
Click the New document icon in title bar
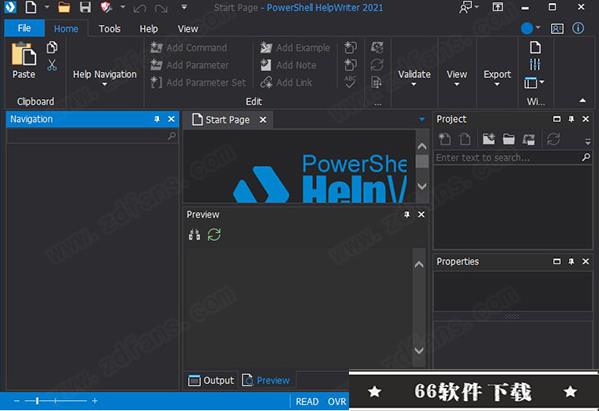[31, 7]
